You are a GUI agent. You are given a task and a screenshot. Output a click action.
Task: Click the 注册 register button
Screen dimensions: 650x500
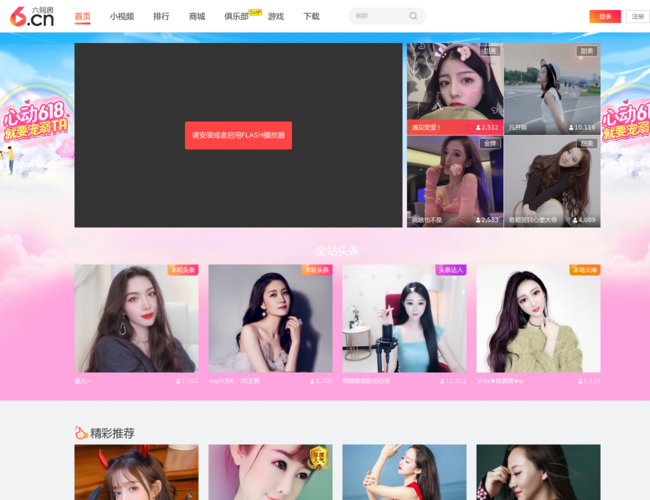point(638,17)
